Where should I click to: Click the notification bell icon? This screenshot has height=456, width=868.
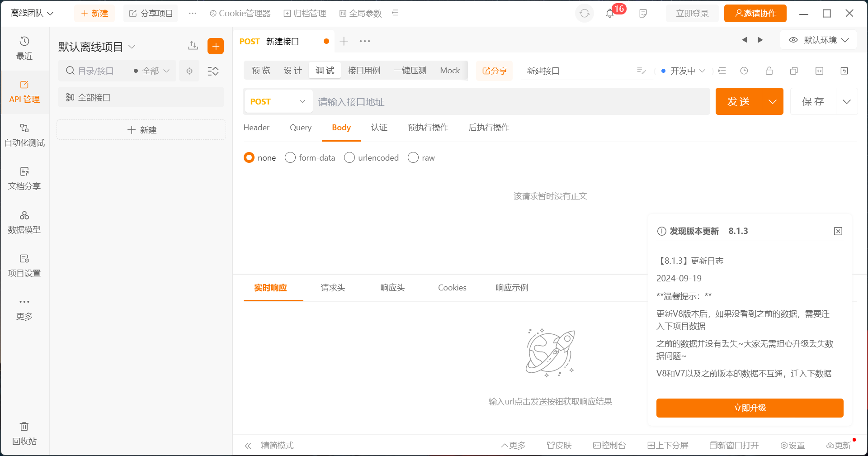[609, 14]
